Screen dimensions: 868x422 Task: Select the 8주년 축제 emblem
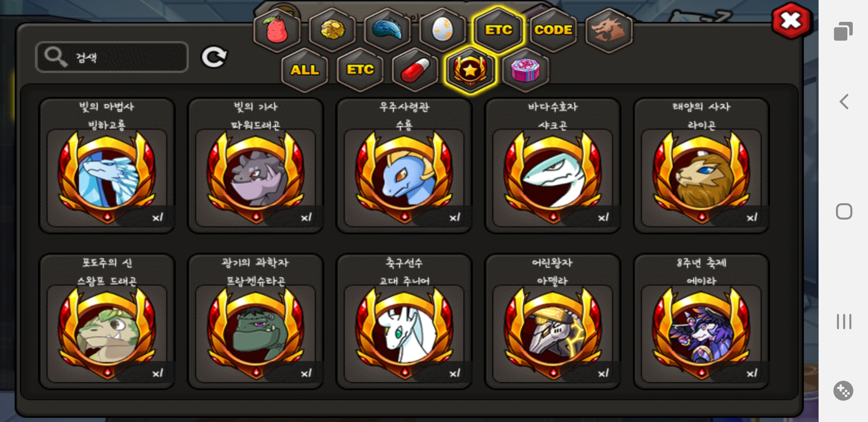pyautogui.click(x=701, y=322)
